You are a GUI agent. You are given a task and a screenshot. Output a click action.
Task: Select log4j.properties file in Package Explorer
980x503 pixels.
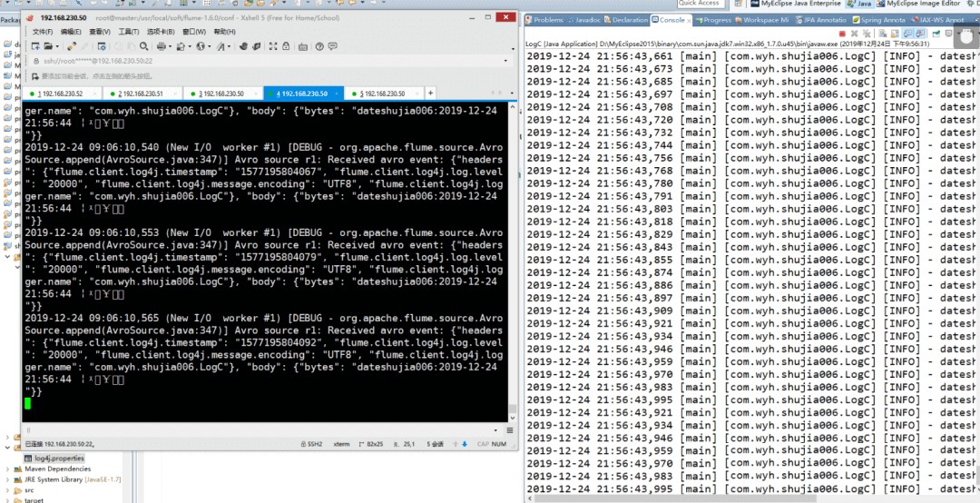pyautogui.click(x=58, y=459)
